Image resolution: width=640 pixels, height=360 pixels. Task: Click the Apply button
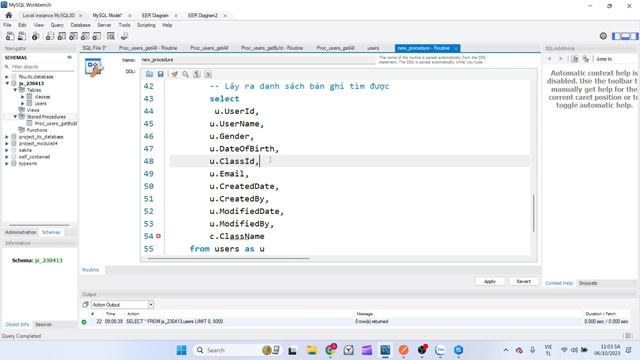[x=490, y=282]
